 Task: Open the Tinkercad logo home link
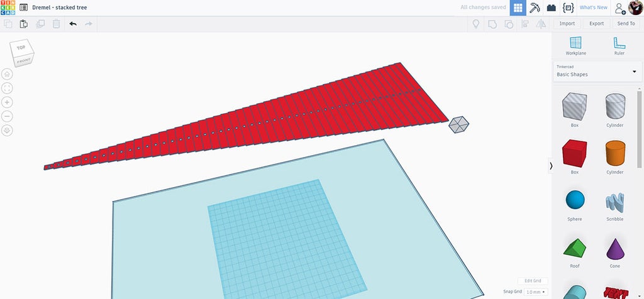coord(8,8)
